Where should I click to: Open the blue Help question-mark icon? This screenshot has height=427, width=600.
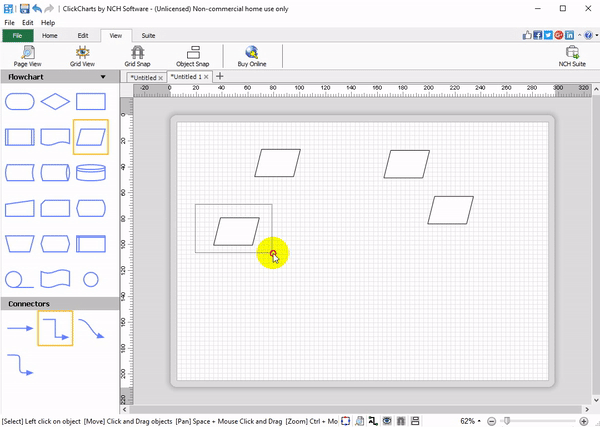coord(589,35)
